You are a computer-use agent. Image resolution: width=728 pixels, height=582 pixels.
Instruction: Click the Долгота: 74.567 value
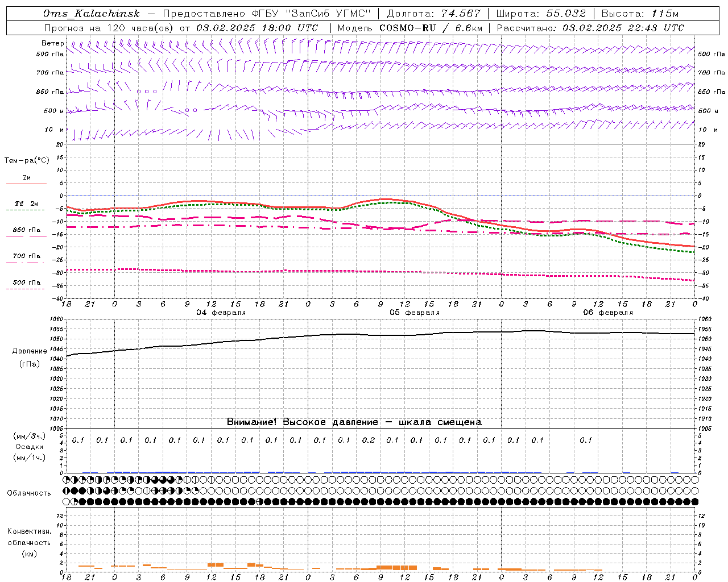(x=433, y=14)
